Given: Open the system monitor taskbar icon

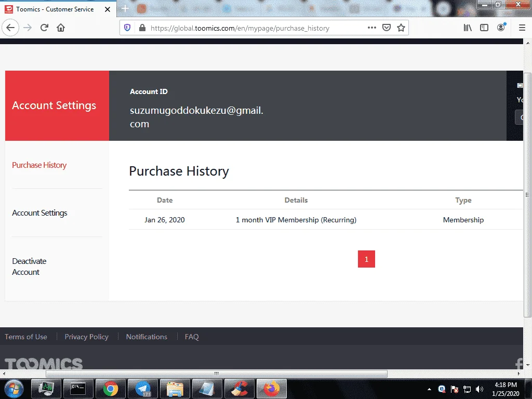Looking at the screenshot, I should pos(46,389).
